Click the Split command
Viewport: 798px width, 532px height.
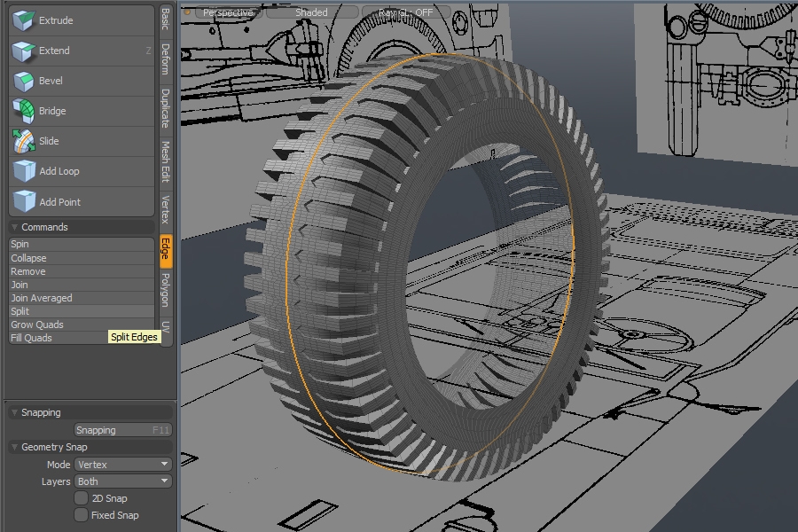click(82, 311)
